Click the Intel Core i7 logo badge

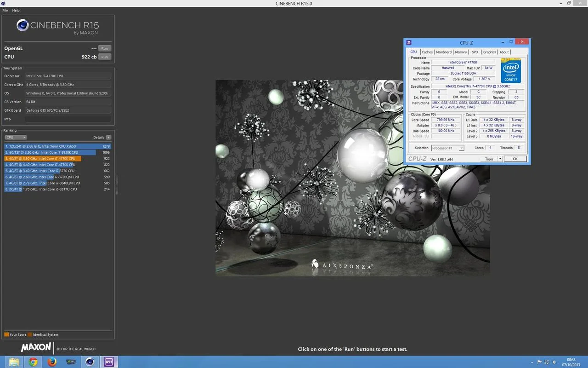511,70
